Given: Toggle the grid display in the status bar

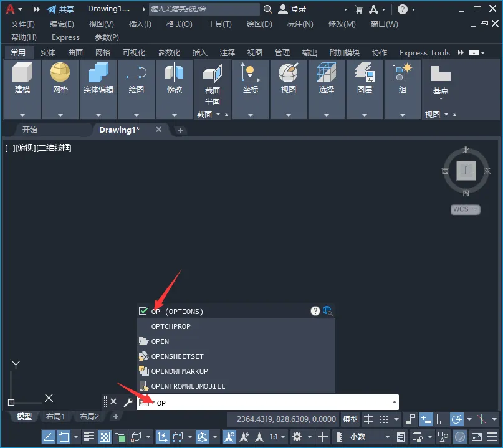Looking at the screenshot, I should click(368, 419).
